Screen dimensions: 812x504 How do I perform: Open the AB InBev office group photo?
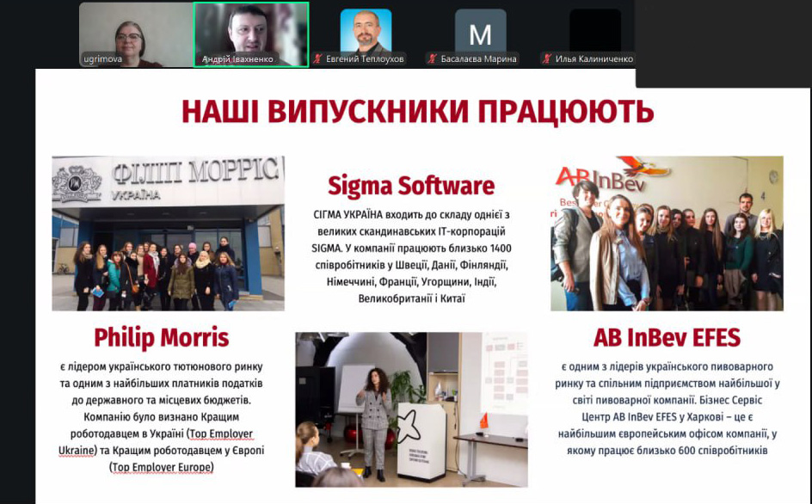click(x=667, y=233)
